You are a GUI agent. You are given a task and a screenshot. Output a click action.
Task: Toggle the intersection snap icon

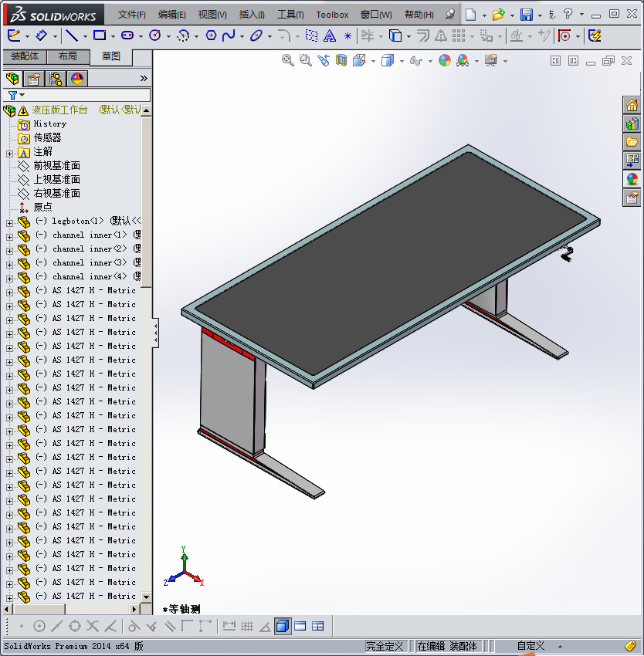93,627
